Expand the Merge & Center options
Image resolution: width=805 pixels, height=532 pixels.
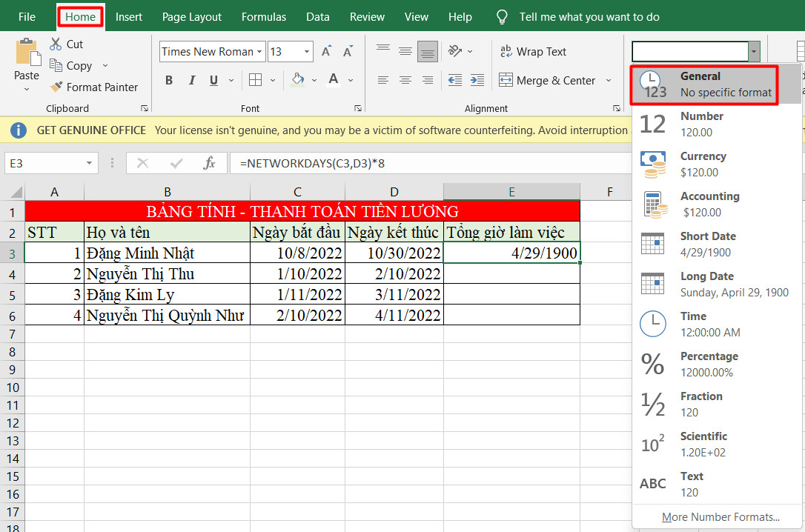pyautogui.click(x=609, y=80)
